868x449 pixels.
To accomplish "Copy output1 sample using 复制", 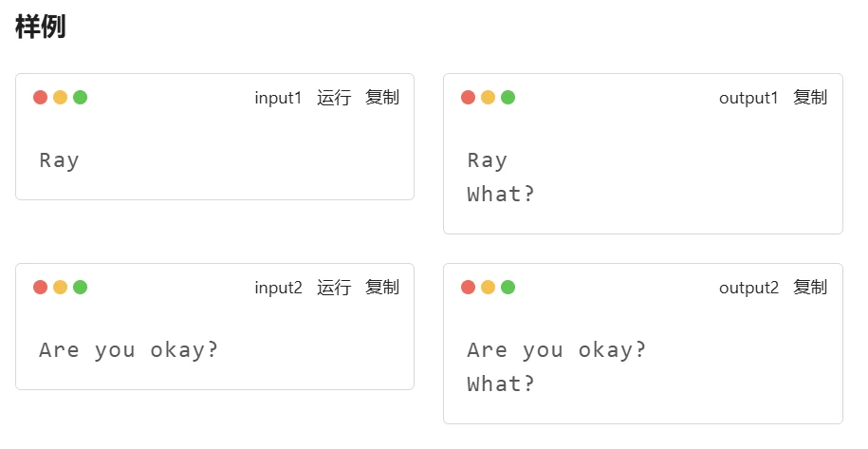I will (x=810, y=98).
